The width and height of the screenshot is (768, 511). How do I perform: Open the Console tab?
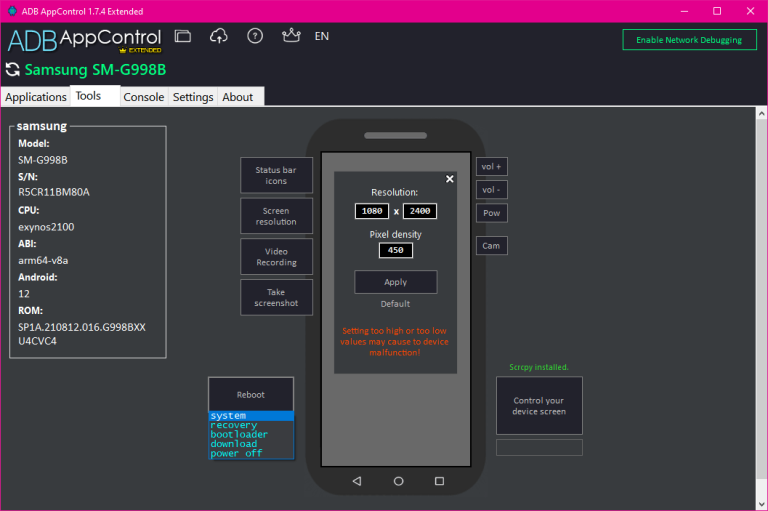(x=144, y=97)
